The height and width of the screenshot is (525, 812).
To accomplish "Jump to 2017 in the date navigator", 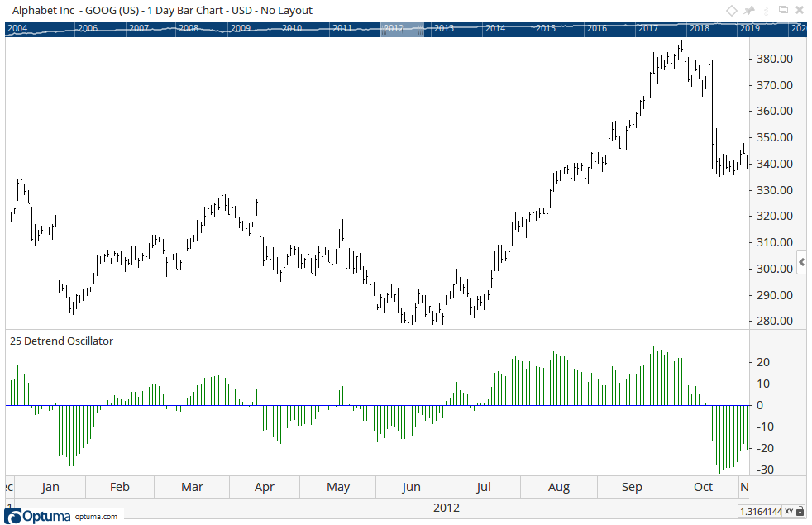I will 647,28.
